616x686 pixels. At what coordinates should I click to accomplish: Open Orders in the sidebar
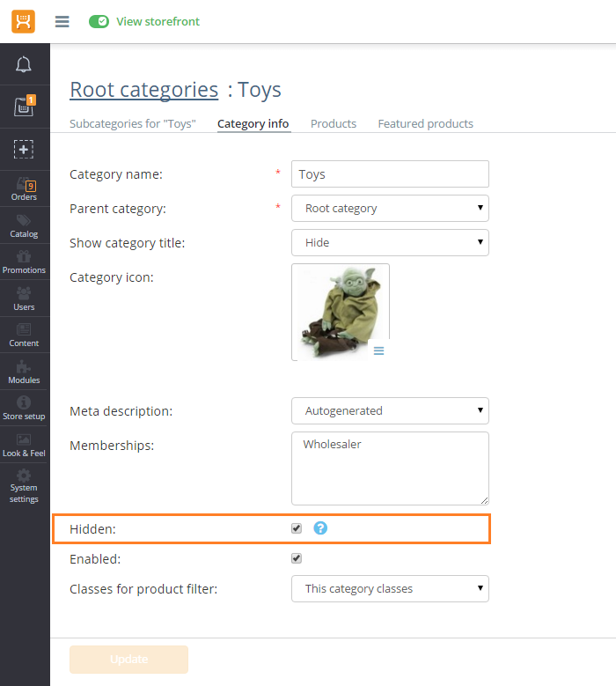coord(24,189)
